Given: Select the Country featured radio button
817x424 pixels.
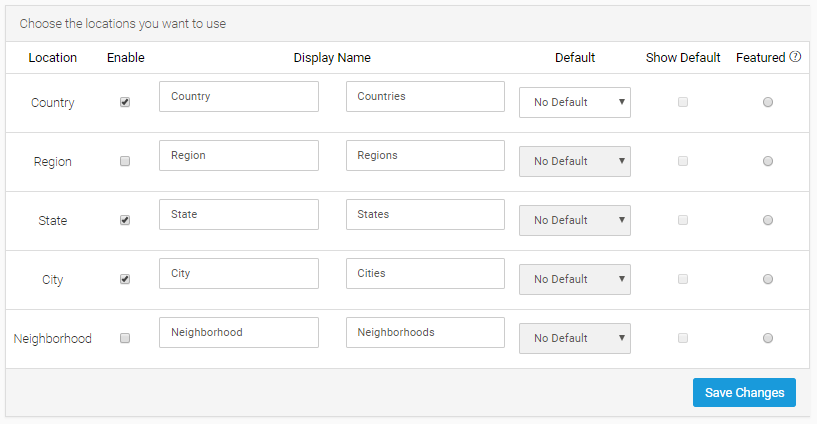Looking at the screenshot, I should (x=768, y=102).
